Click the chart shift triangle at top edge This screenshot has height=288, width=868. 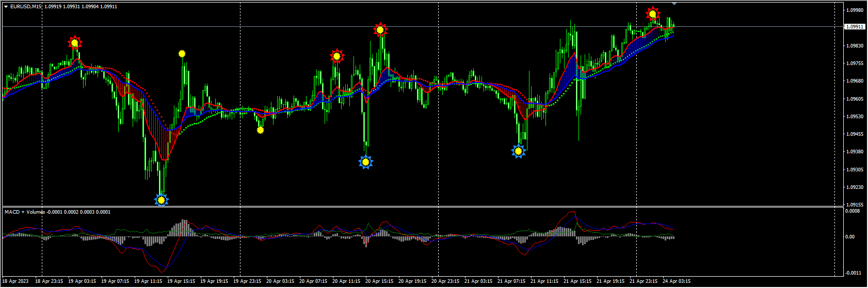pyautogui.click(x=673, y=4)
